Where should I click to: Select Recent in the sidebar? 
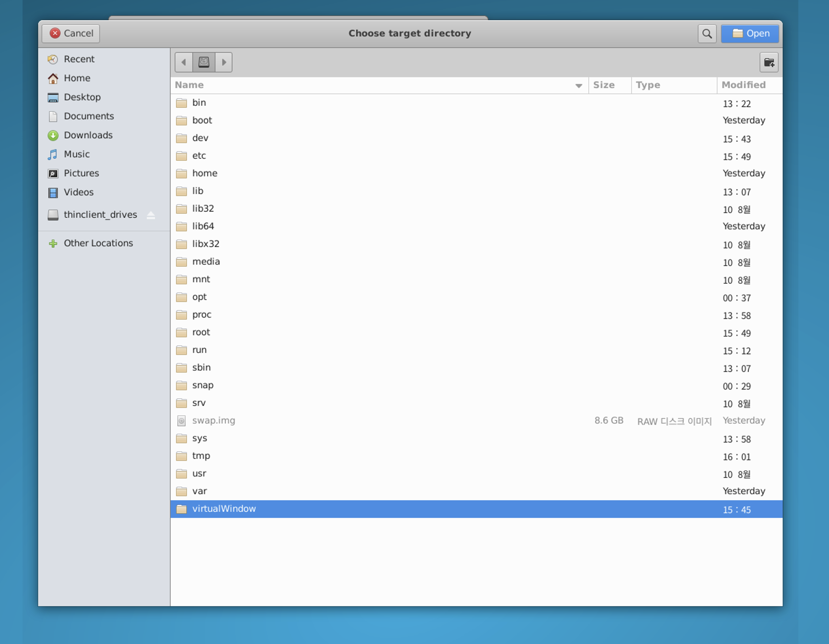point(78,59)
